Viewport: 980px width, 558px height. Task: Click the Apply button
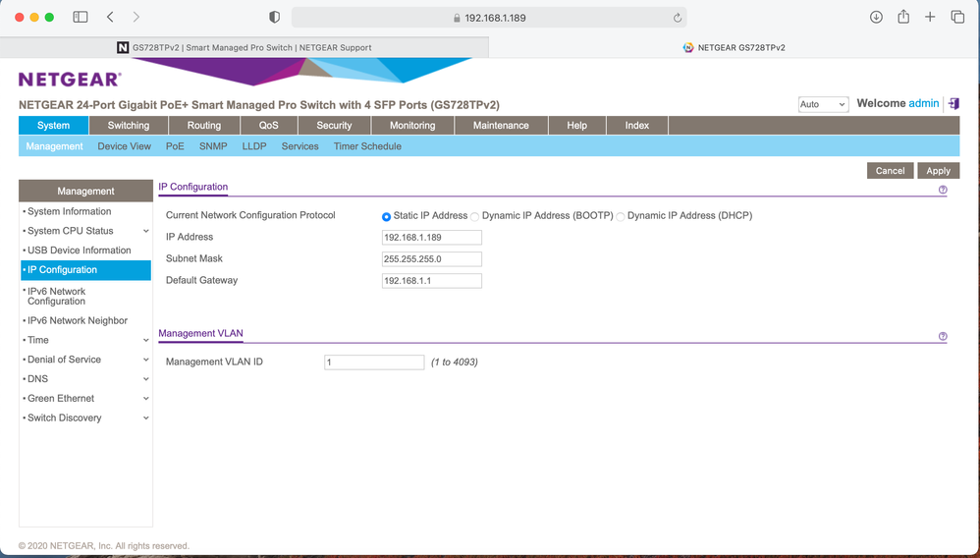[938, 170]
